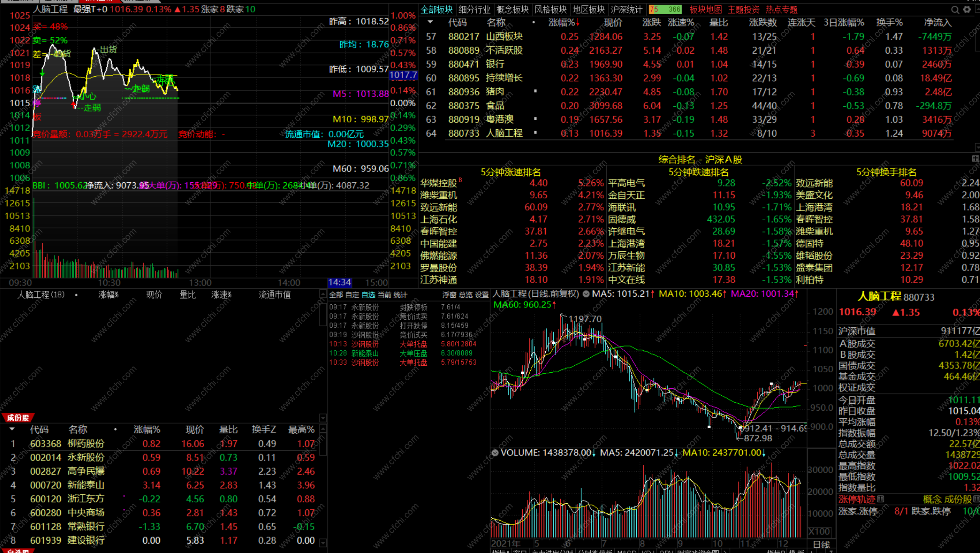This screenshot has width=980, height=553.
Task: Open the 沪深统计 tab
Action: pos(626,10)
